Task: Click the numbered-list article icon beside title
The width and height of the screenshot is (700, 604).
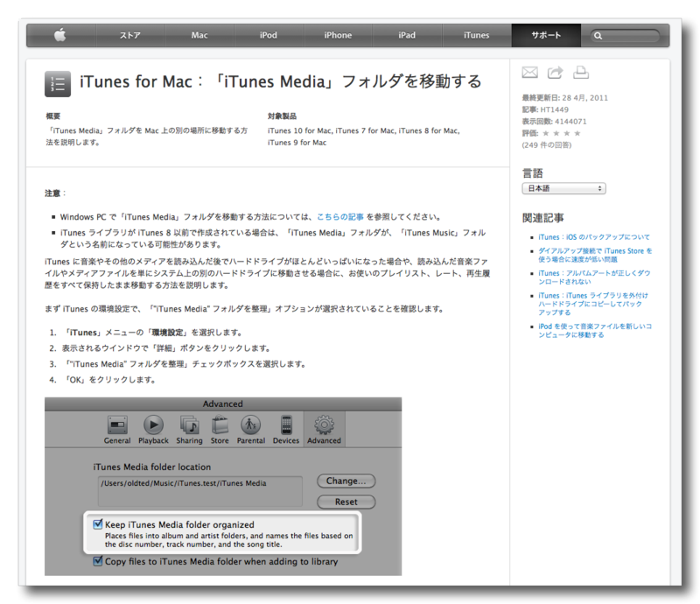Action: click(x=58, y=83)
